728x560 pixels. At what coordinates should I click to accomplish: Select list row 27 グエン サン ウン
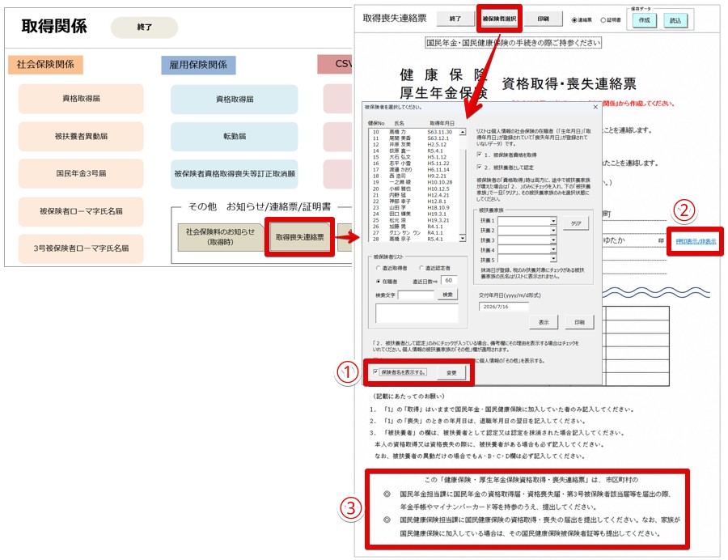click(413, 232)
